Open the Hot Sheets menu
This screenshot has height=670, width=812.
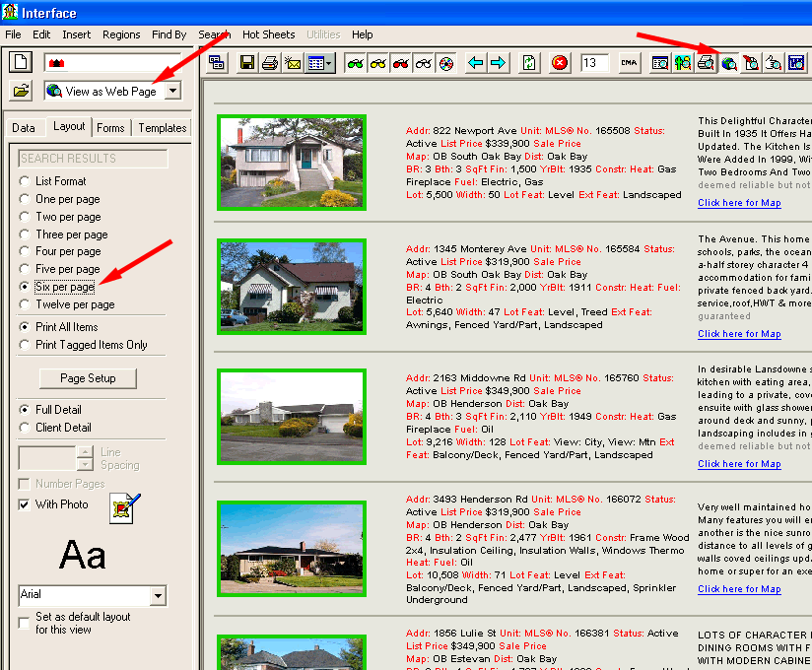[268, 34]
